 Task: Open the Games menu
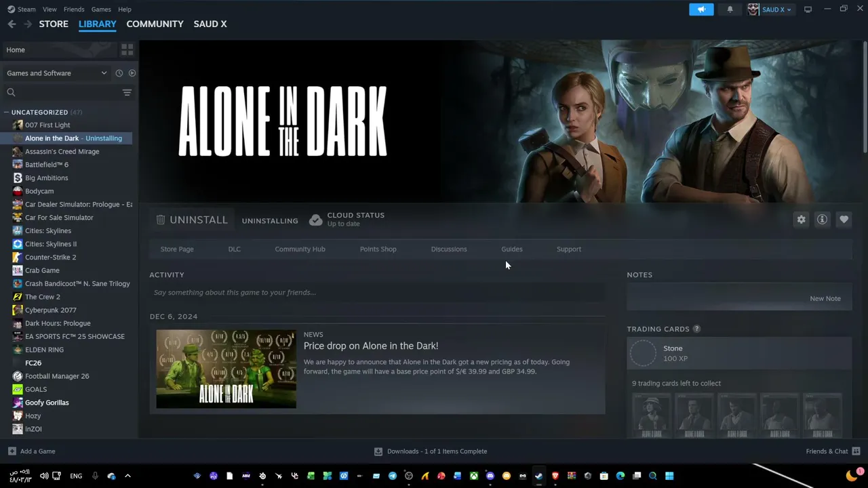[101, 9]
